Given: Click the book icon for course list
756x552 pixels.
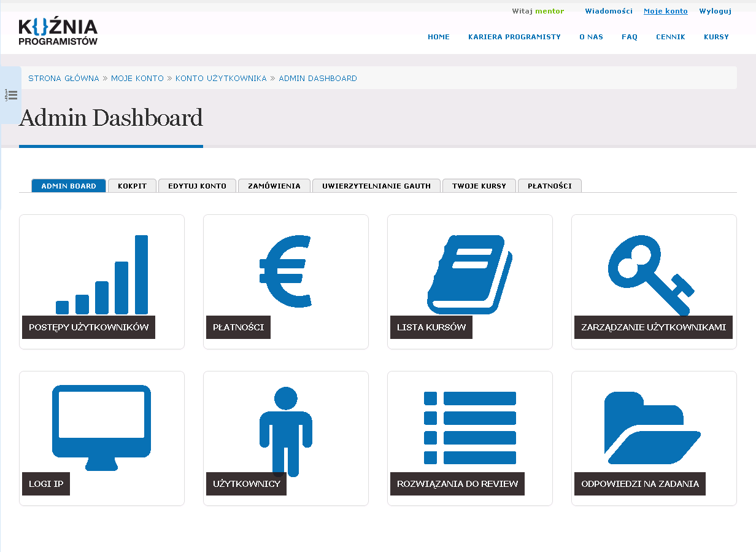Looking at the screenshot, I should (x=469, y=274).
